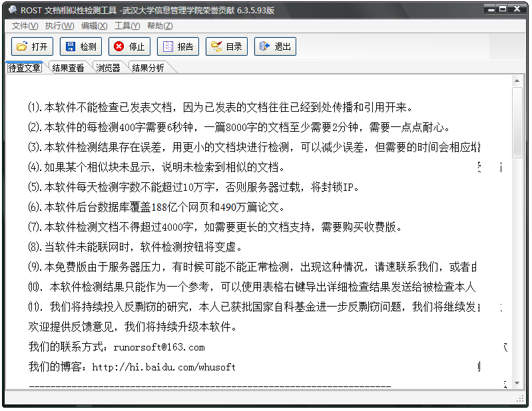Click the resize grip in status bar corner

[520, 399]
